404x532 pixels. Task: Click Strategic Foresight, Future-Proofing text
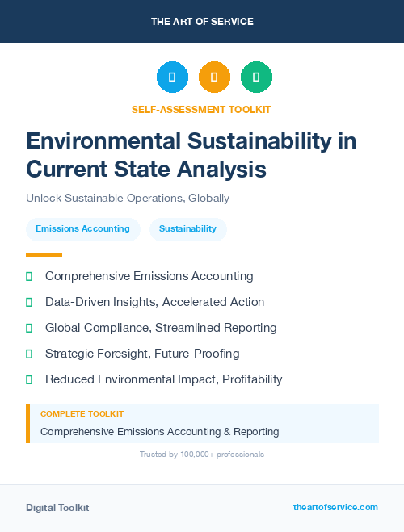tap(142, 354)
